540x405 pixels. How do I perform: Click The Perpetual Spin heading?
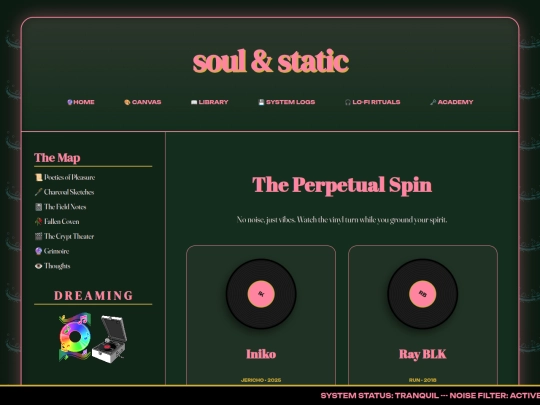(342, 185)
